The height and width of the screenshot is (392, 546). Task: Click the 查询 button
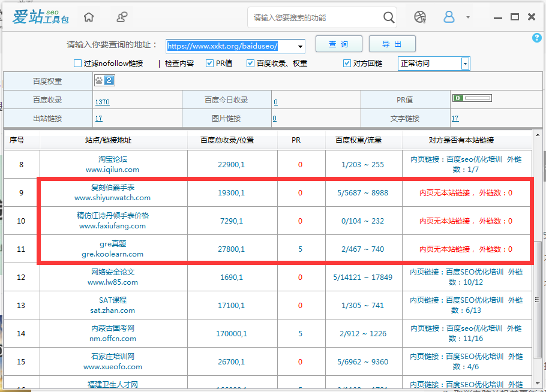[x=339, y=44]
